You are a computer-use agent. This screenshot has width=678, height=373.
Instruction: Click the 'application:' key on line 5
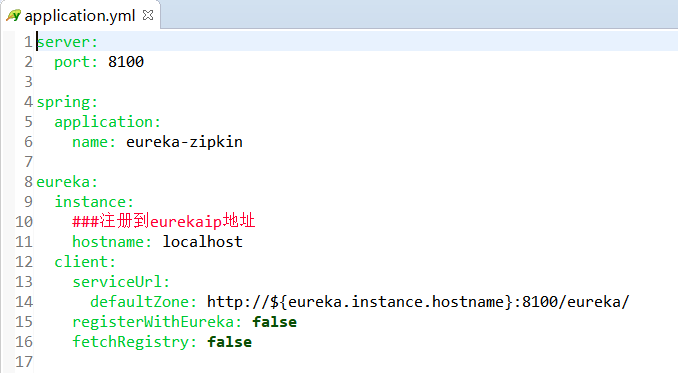[107, 122]
